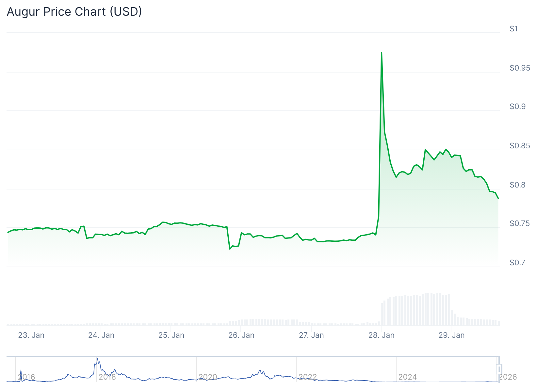The height and width of the screenshot is (392, 537).
Task: Click the 28. Jan x-axis label
Action: (382, 335)
